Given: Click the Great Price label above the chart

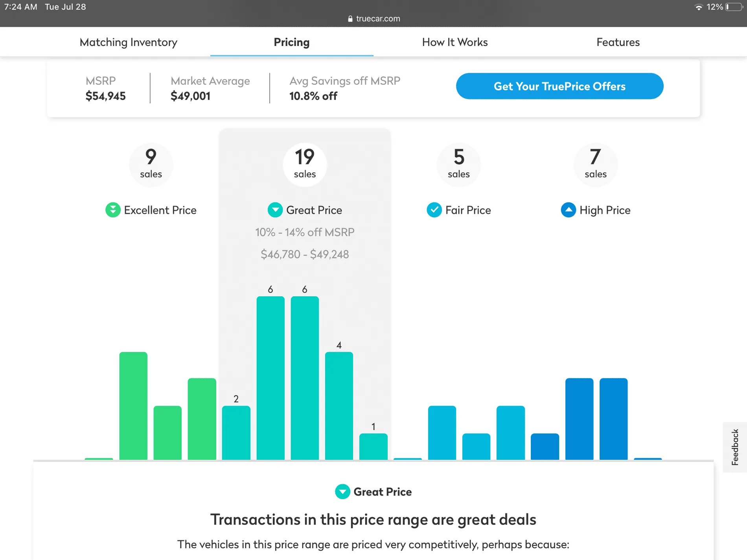Looking at the screenshot, I should coord(314,210).
